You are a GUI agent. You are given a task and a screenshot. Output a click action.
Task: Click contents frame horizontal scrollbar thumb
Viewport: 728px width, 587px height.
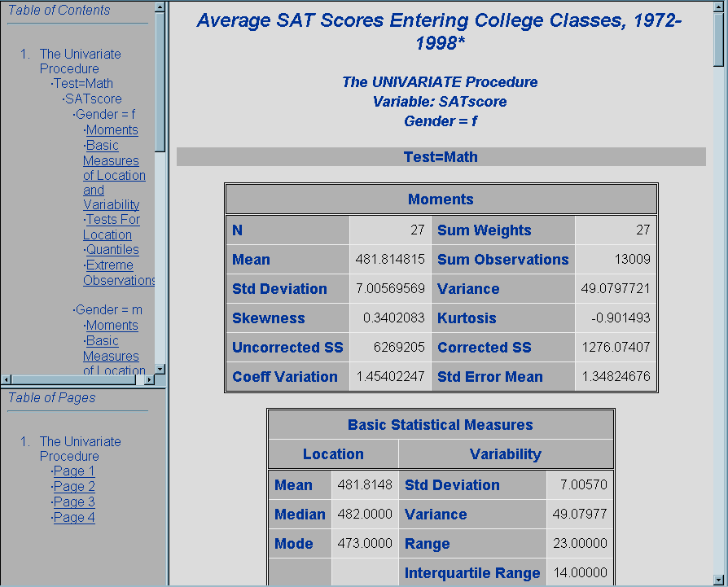coord(73,379)
